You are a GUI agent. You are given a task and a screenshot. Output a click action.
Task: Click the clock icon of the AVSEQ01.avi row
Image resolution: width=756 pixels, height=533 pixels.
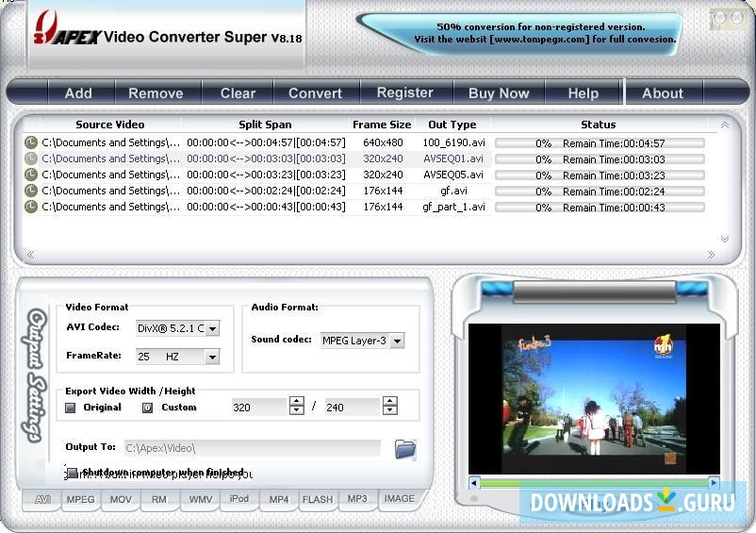point(31,158)
